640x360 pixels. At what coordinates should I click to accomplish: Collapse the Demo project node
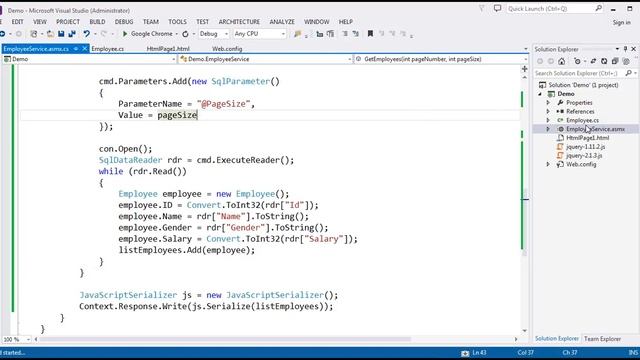click(540, 94)
